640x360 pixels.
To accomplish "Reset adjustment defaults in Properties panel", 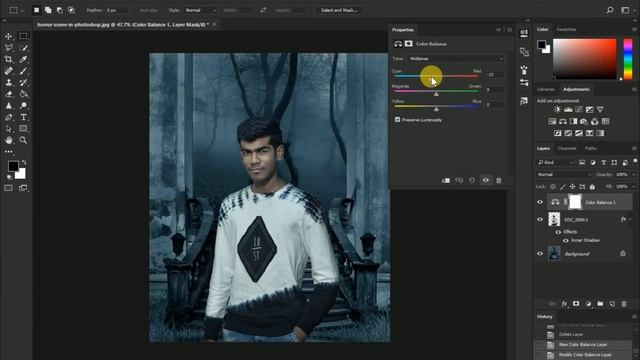I will point(472,180).
